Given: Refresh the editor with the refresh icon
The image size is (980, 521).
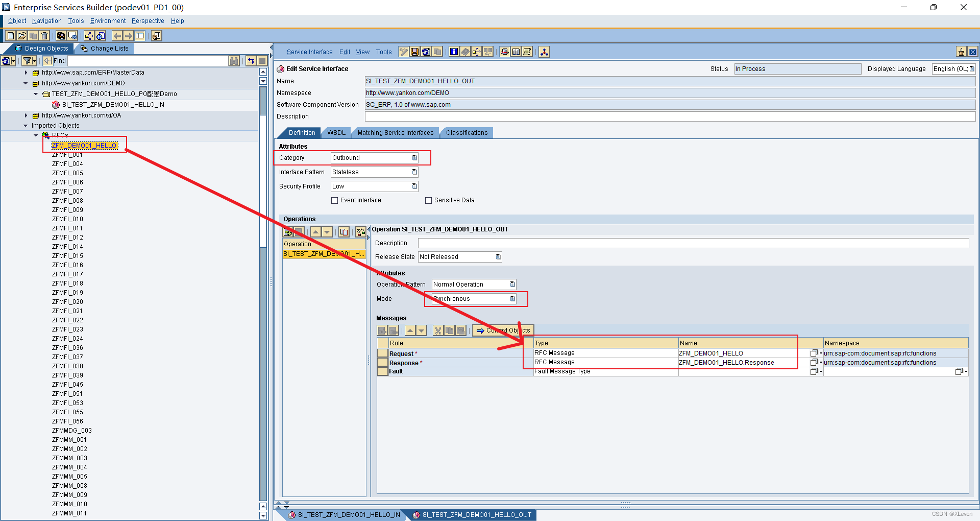Looking at the screenshot, I should (426, 52).
